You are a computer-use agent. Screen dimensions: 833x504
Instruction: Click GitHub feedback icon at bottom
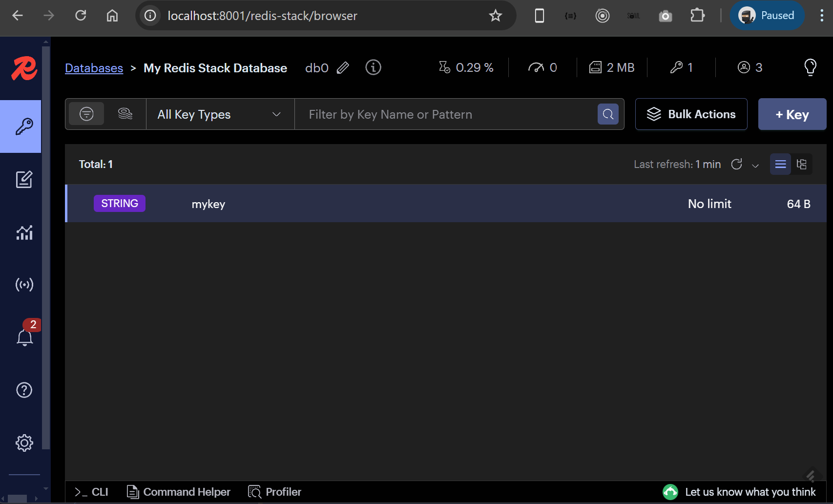click(x=670, y=492)
